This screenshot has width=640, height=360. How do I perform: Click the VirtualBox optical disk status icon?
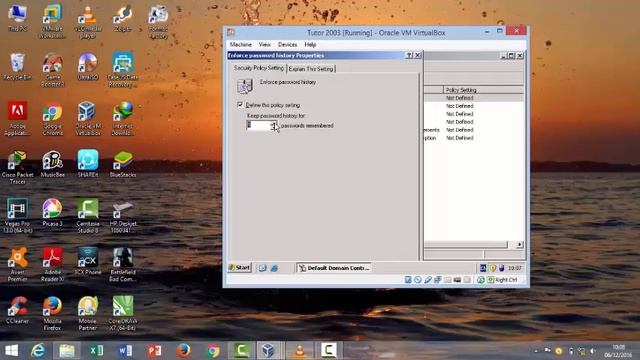pyautogui.click(x=418, y=280)
